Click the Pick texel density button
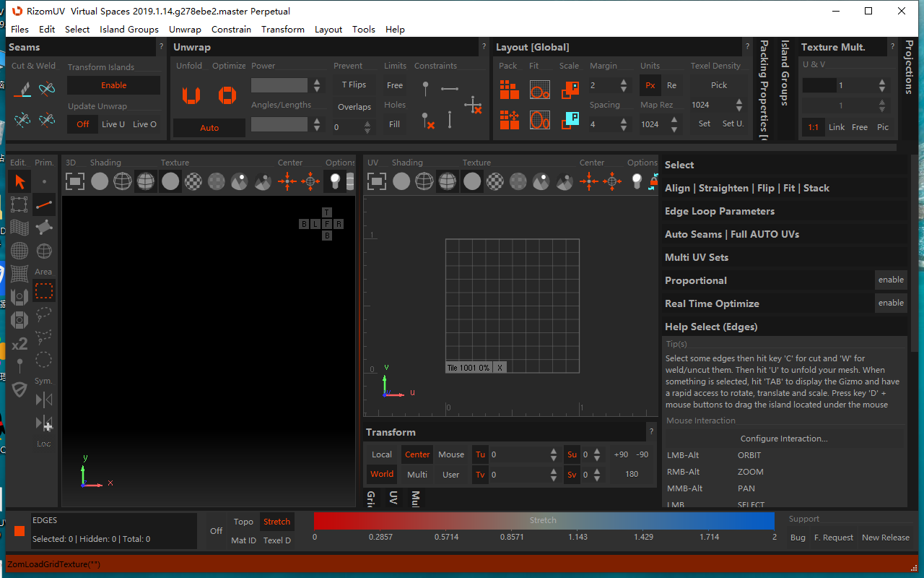The height and width of the screenshot is (578, 924). click(x=718, y=85)
